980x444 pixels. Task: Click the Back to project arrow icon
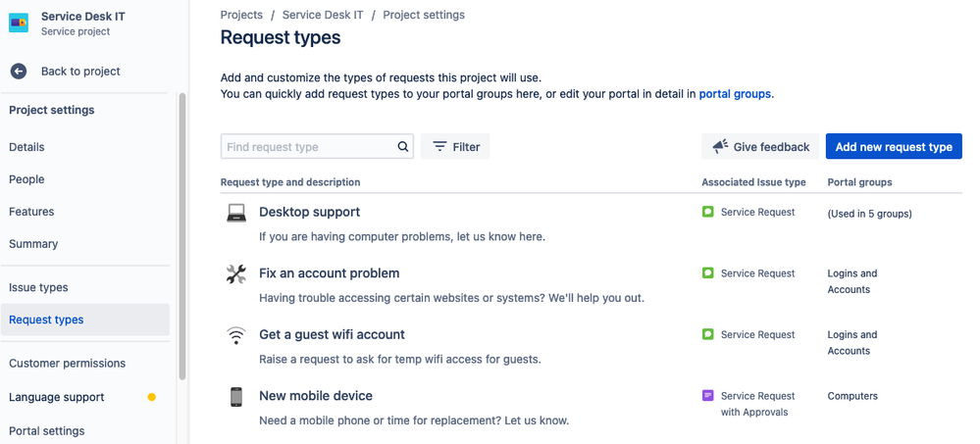point(19,72)
